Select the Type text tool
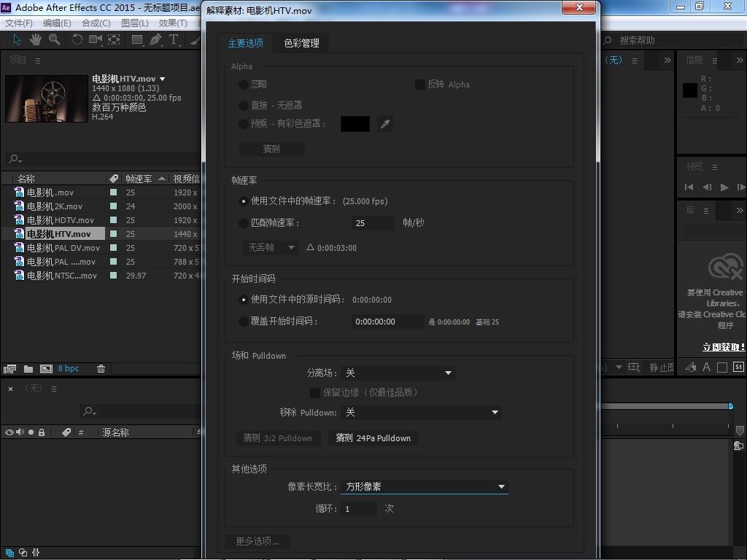747x560 pixels. click(x=174, y=39)
